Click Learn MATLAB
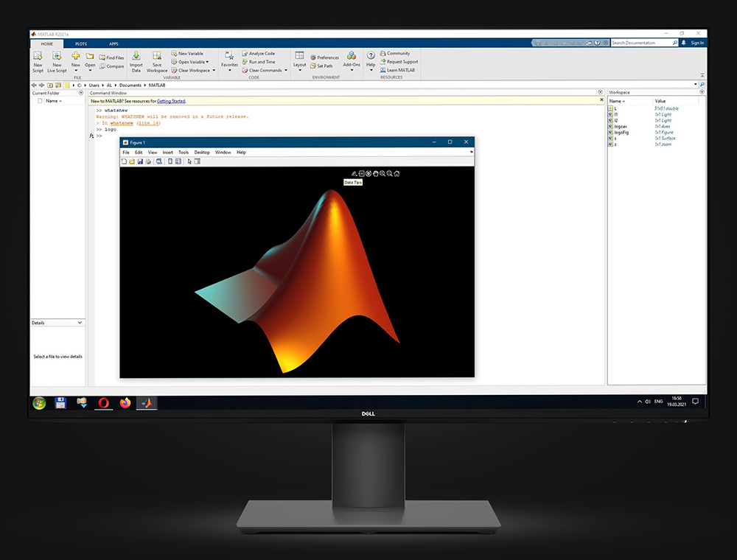Viewport: 737px width, 560px height. coord(397,70)
